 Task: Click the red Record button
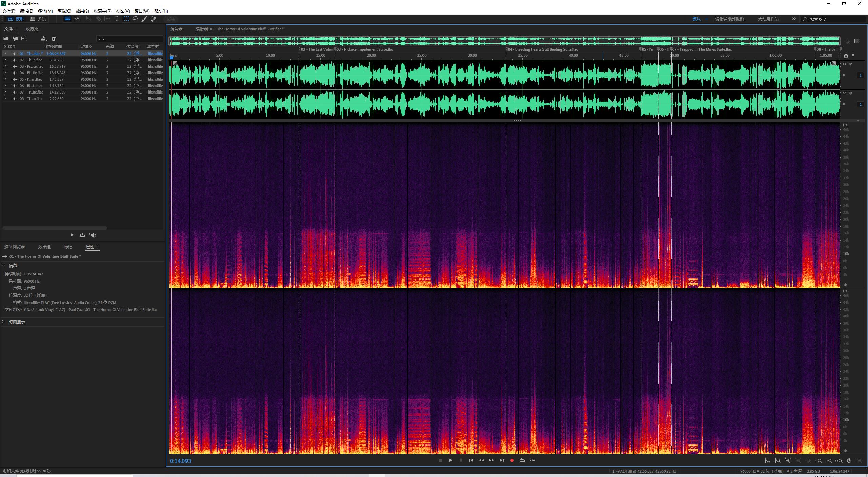click(x=512, y=460)
